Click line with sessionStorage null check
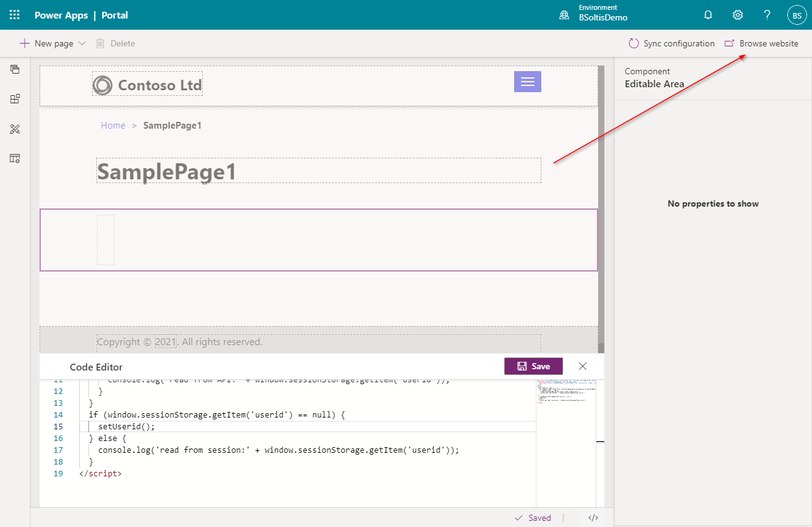This screenshot has width=812, height=527. point(216,415)
